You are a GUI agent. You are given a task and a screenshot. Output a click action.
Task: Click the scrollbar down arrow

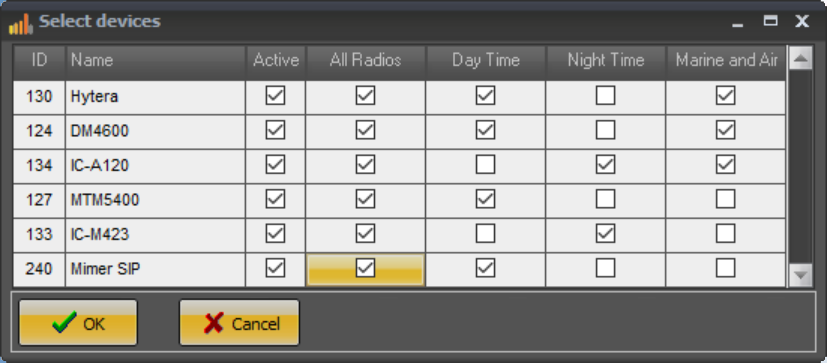(801, 275)
